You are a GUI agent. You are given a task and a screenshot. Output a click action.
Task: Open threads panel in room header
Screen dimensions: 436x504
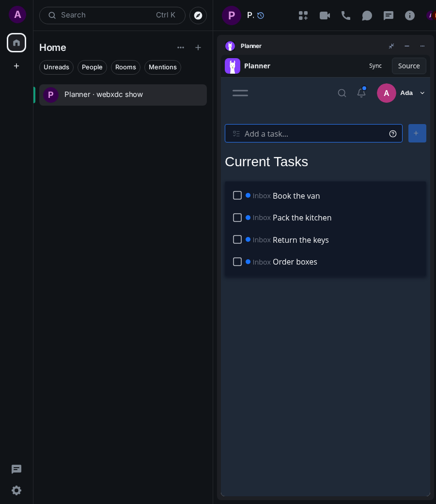(x=389, y=16)
